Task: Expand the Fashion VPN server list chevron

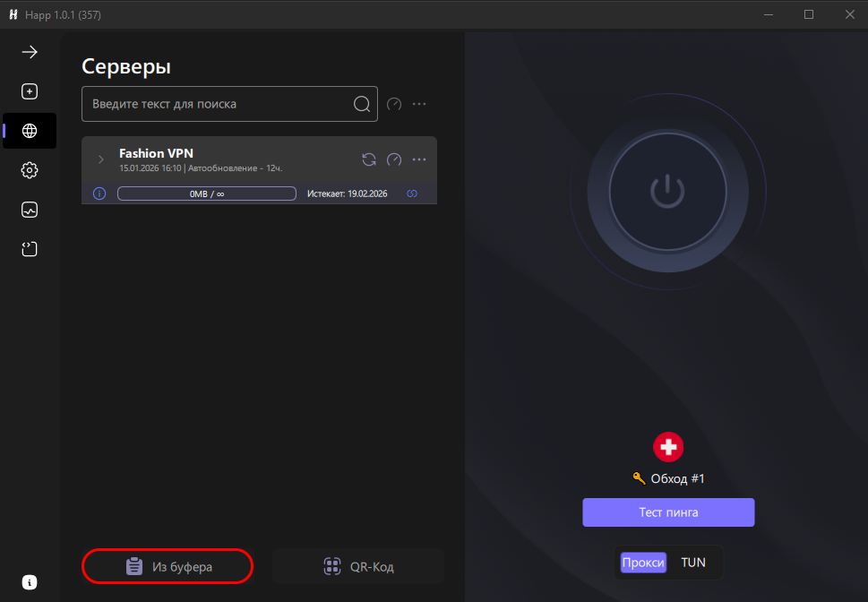Action: [x=100, y=159]
